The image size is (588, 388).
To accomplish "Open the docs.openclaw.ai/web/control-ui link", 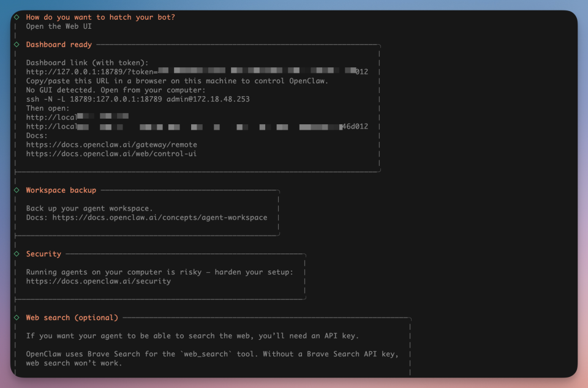I will coord(111,154).
